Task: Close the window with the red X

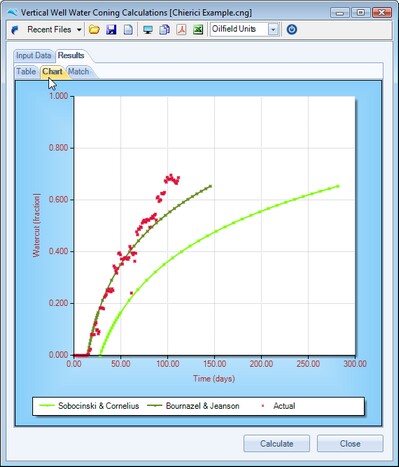Action: [x=381, y=13]
